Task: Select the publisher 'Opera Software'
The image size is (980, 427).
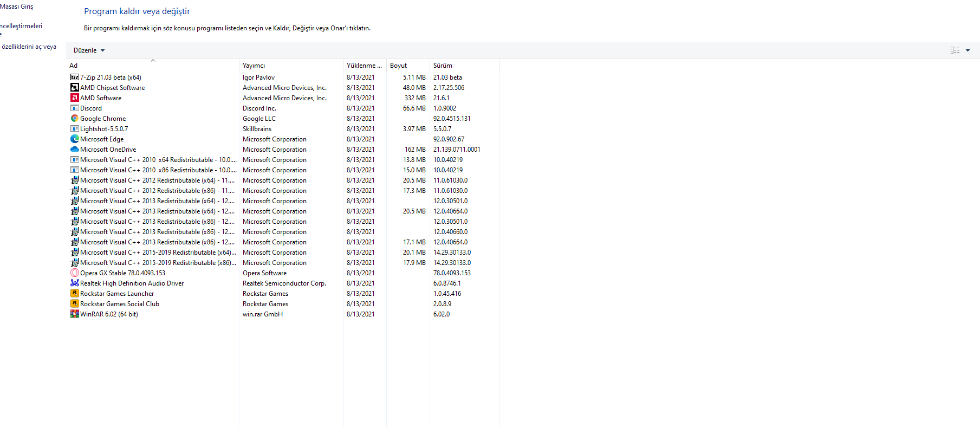Action: tap(264, 273)
